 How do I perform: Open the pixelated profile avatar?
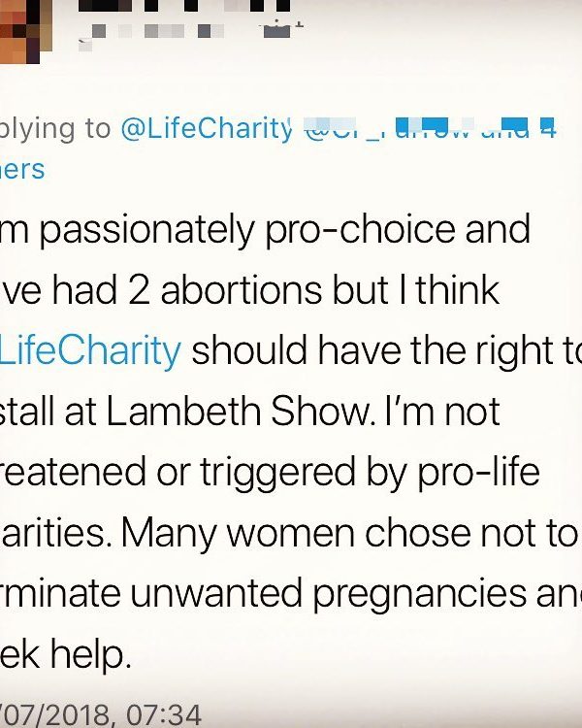[25, 31]
